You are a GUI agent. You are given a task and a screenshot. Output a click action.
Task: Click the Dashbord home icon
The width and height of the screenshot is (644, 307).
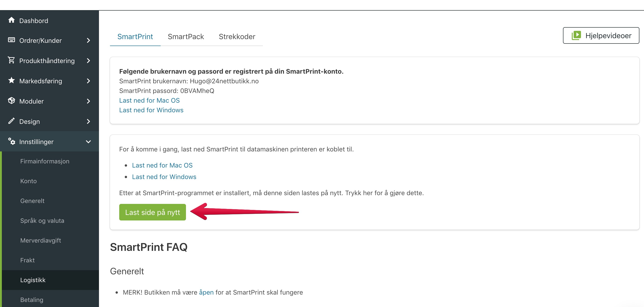click(11, 20)
